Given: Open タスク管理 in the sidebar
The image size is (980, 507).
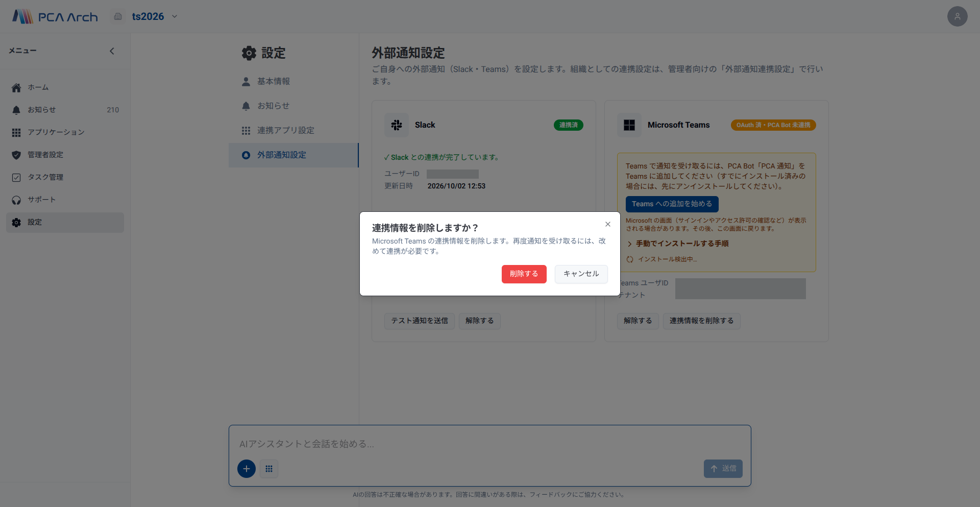Looking at the screenshot, I should (65, 177).
